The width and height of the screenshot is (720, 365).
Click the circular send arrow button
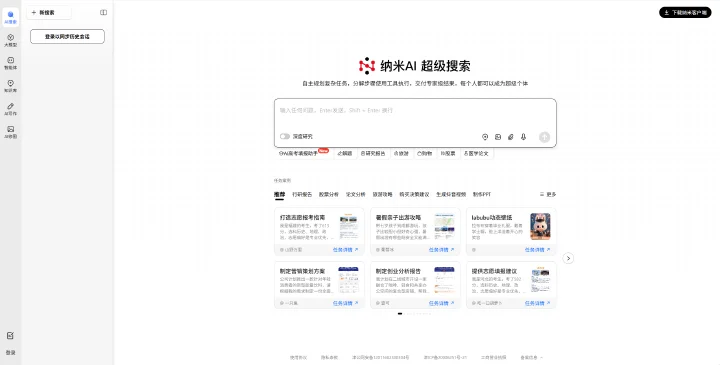(544, 137)
